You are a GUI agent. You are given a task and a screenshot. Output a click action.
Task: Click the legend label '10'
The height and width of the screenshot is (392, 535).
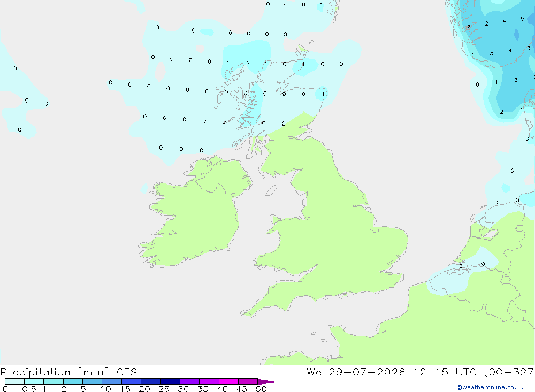[x=106, y=389]
